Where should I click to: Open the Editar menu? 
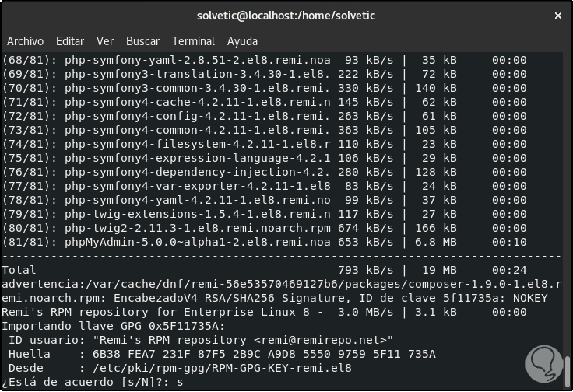pyautogui.click(x=70, y=41)
